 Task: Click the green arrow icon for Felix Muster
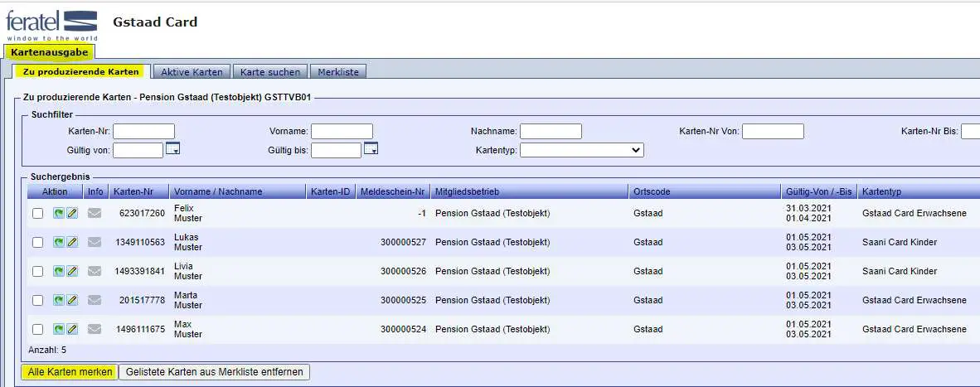point(58,214)
